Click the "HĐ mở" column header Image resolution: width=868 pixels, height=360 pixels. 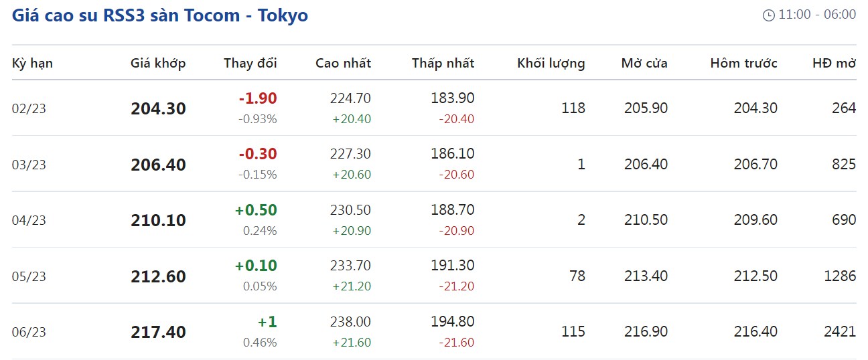pyautogui.click(x=834, y=64)
